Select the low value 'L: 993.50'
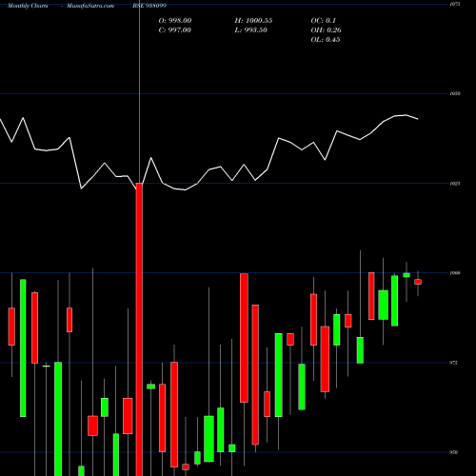The width and height of the screenshot is (476, 476). click(x=250, y=30)
